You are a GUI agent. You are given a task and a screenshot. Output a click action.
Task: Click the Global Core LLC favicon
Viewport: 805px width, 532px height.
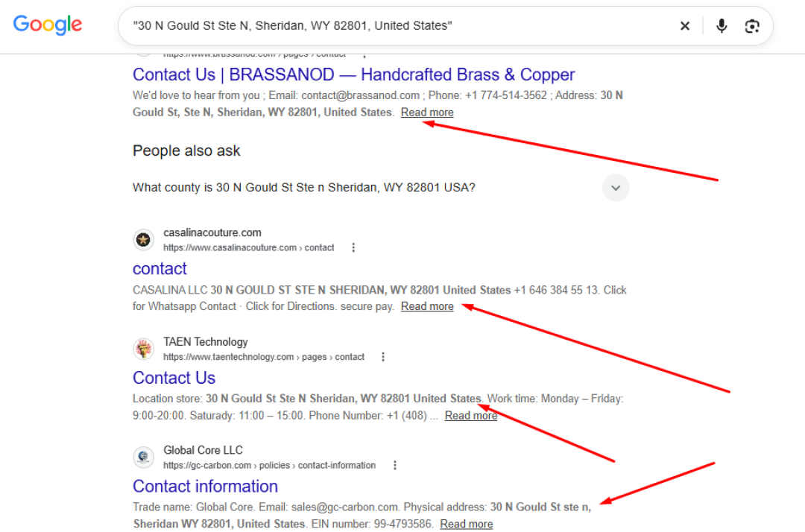click(143, 457)
